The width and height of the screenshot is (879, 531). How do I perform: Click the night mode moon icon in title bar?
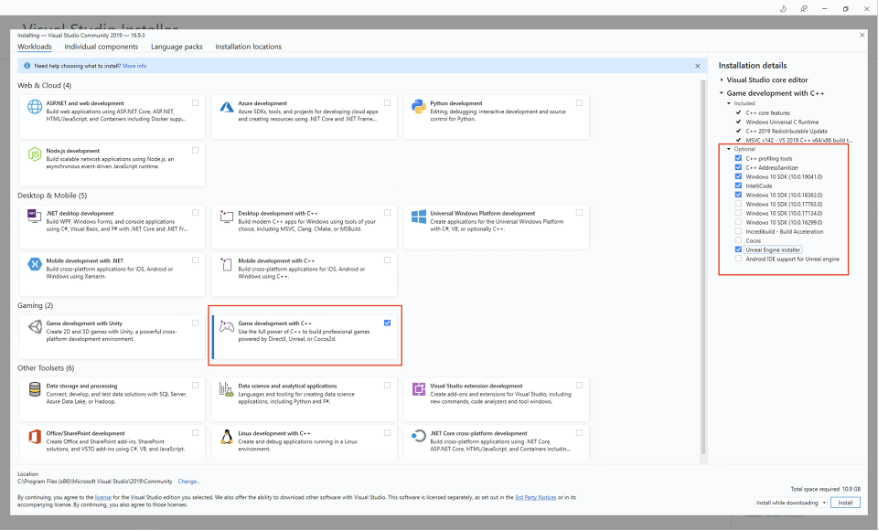tap(783, 8)
